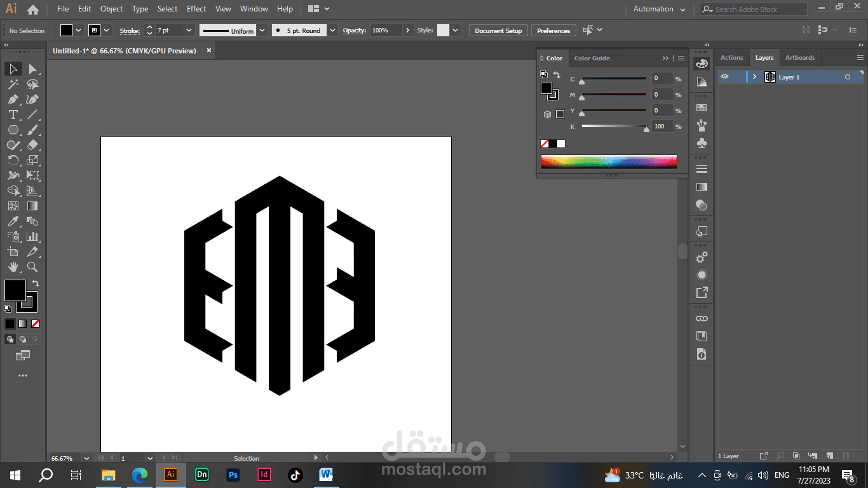
Task: Enable Draw Normal mode
Action: (x=10, y=339)
